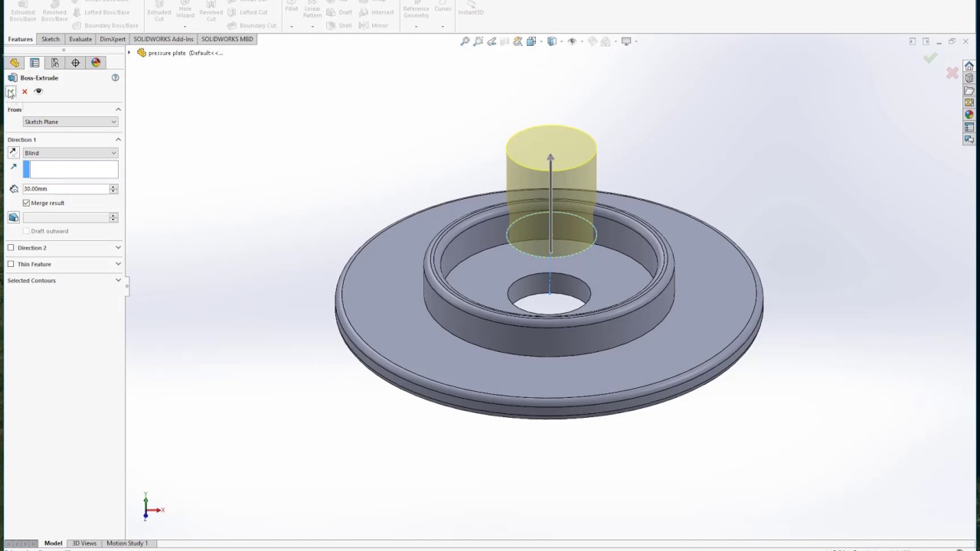Image resolution: width=980 pixels, height=551 pixels.
Task: Switch to the Sketch tab
Action: click(51, 39)
